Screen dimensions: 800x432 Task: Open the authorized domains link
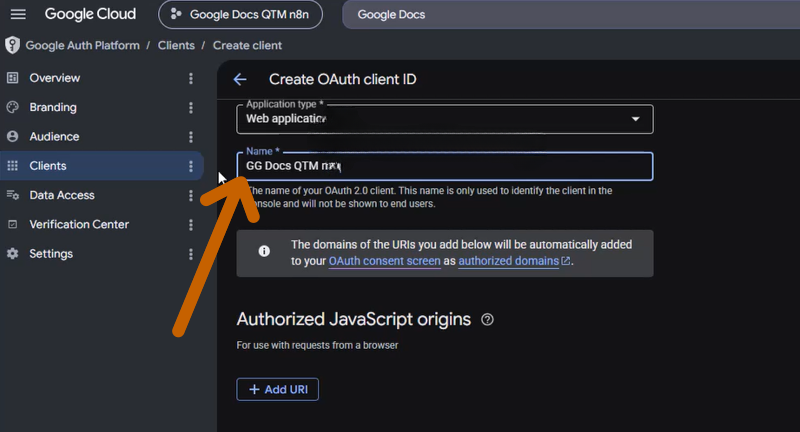pyautogui.click(x=514, y=261)
